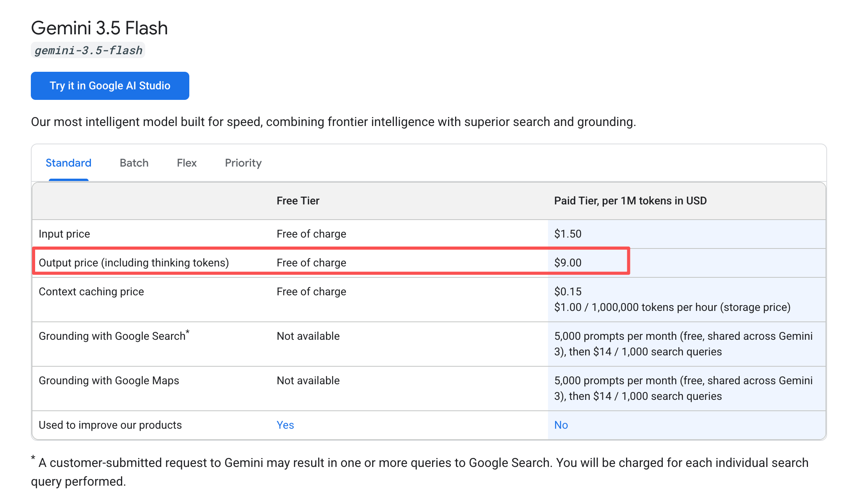
Task: Click the Free Tier column header
Action: point(298,201)
